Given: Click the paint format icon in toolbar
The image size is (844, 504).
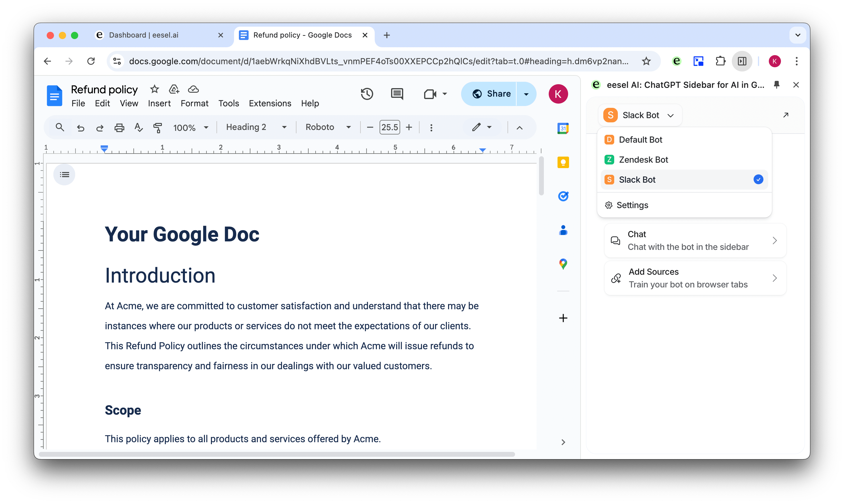Looking at the screenshot, I should pos(157,127).
